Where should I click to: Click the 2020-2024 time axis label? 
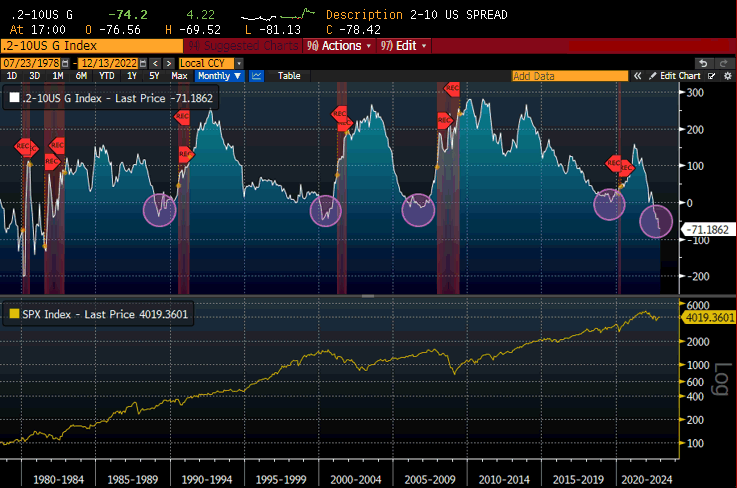(646, 480)
